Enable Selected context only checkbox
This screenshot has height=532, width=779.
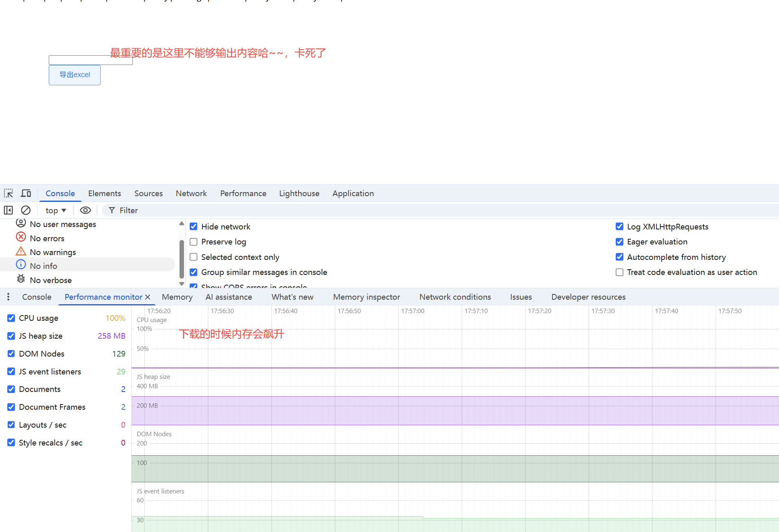click(194, 257)
